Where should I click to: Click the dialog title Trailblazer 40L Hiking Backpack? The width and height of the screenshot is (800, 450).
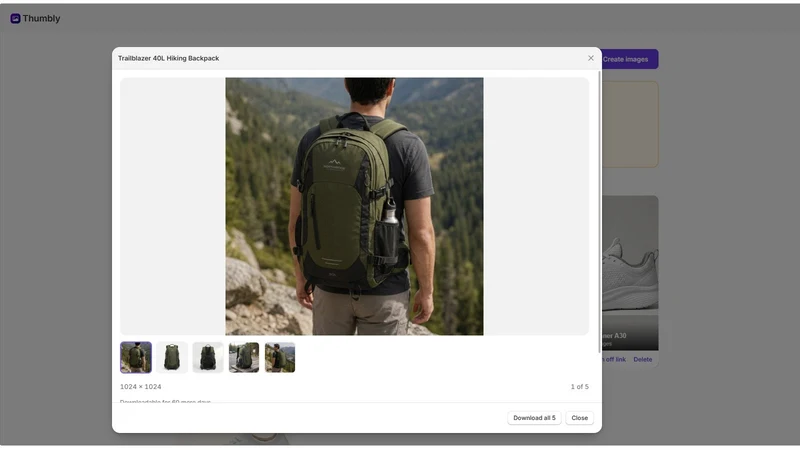pos(168,58)
